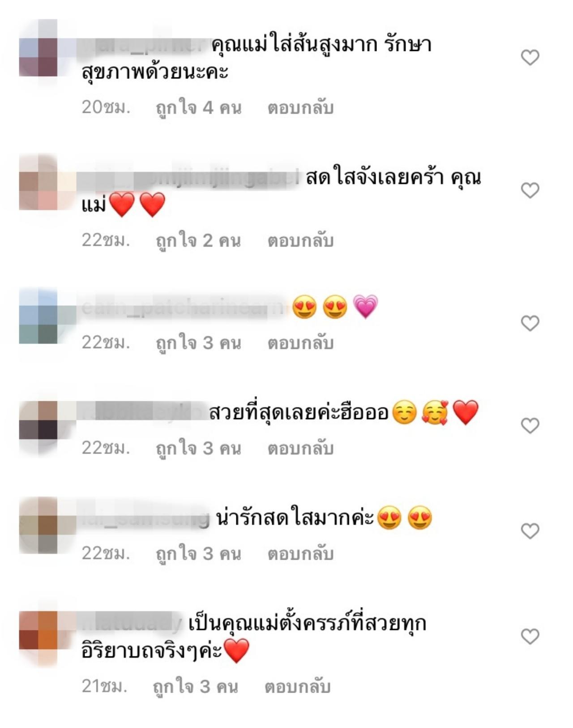Image resolution: width=573 pixels, height=728 pixels.
Task: View the 3 likes on the emoji-only comment
Action: point(198,343)
